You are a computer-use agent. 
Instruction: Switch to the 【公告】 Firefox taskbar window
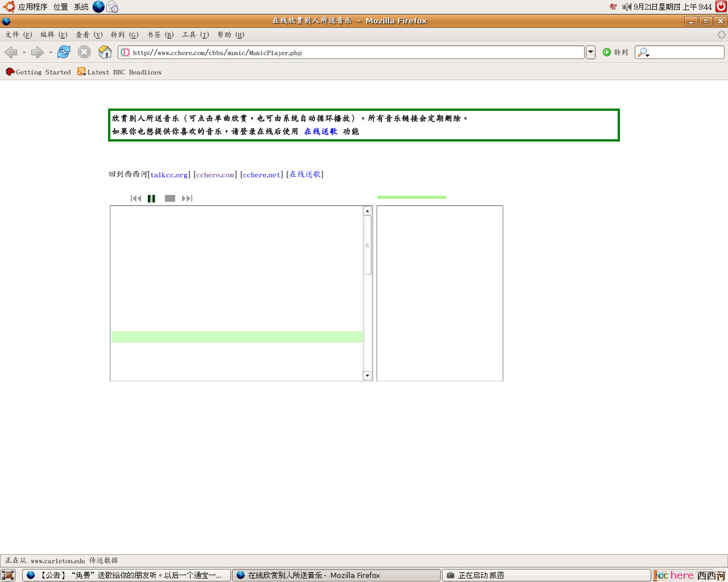(x=126, y=575)
